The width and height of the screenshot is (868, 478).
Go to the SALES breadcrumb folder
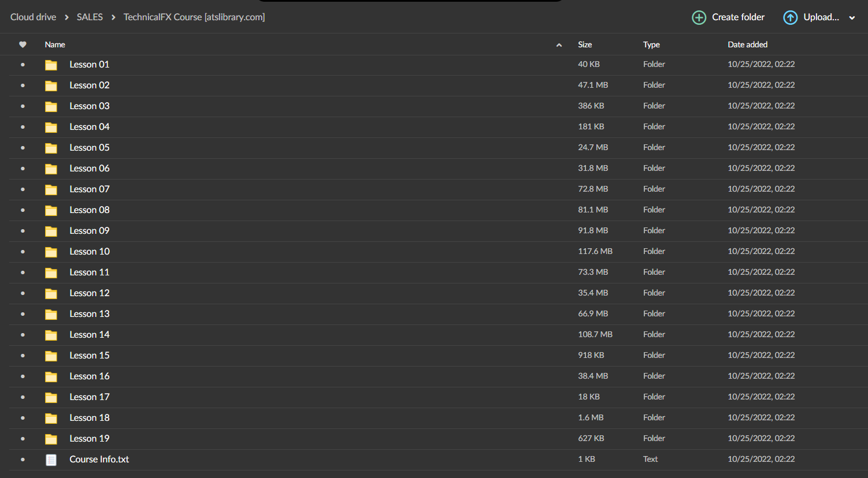click(90, 17)
